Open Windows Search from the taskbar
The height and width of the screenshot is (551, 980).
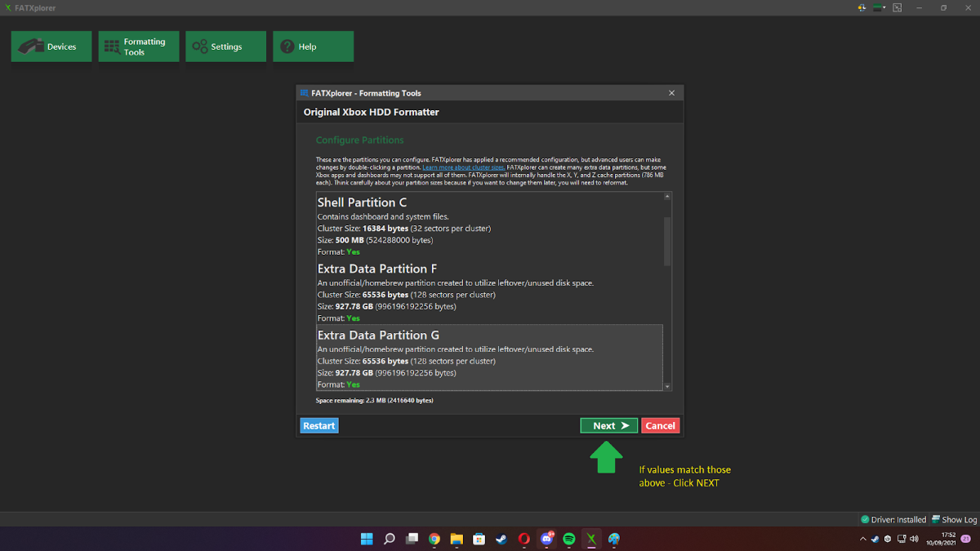pos(390,539)
